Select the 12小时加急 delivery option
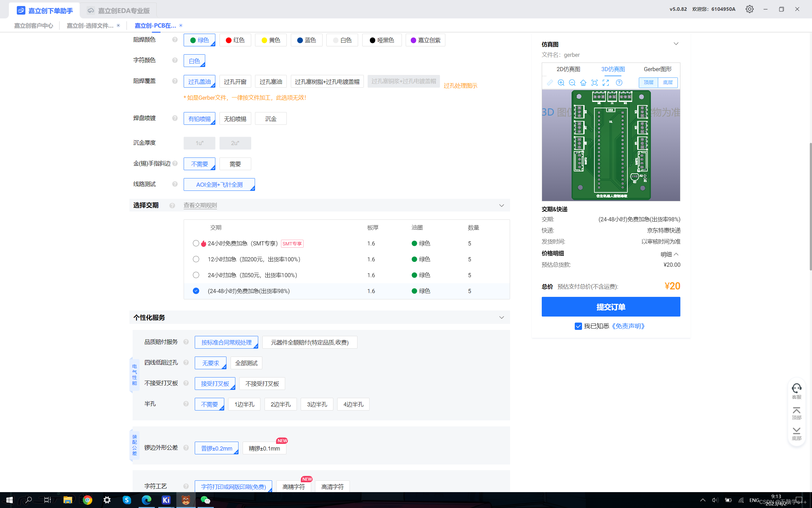The image size is (812, 508). tap(196, 259)
